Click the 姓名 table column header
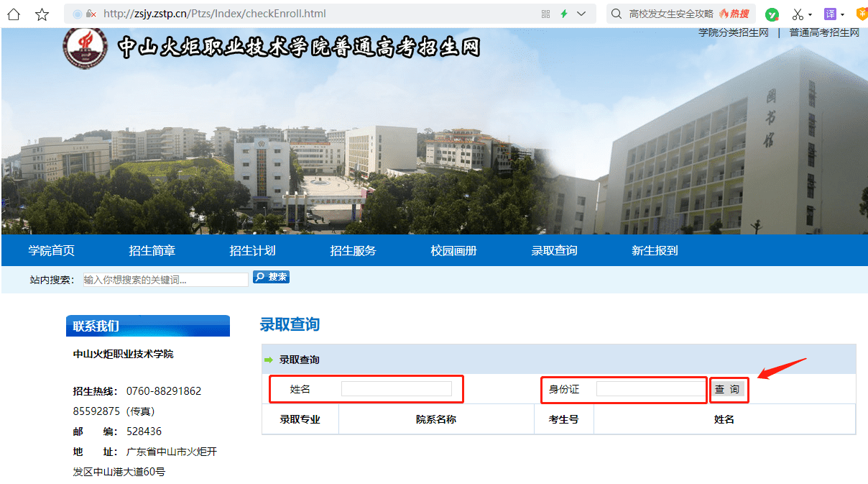Viewport: 868px width, 484px height. 724,419
